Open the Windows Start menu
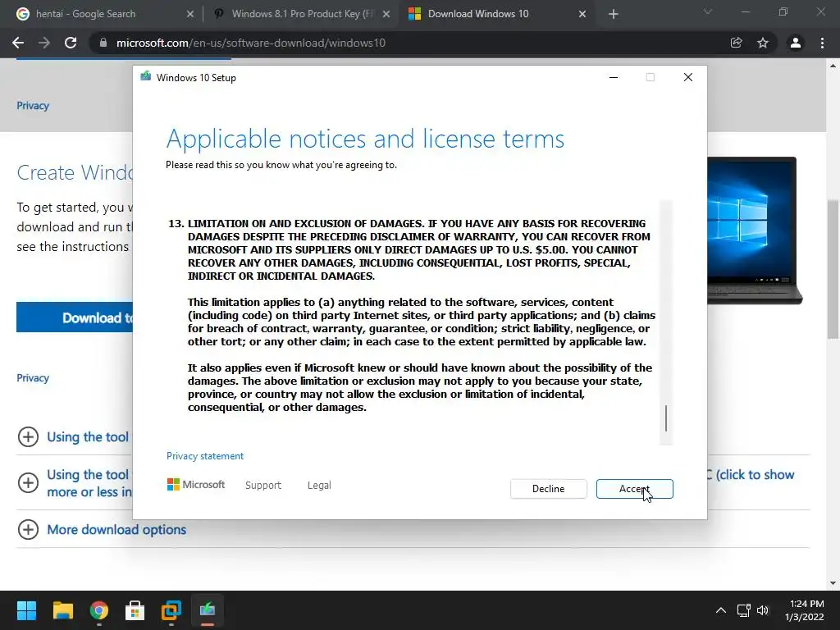This screenshot has width=840, height=630. tap(26, 609)
